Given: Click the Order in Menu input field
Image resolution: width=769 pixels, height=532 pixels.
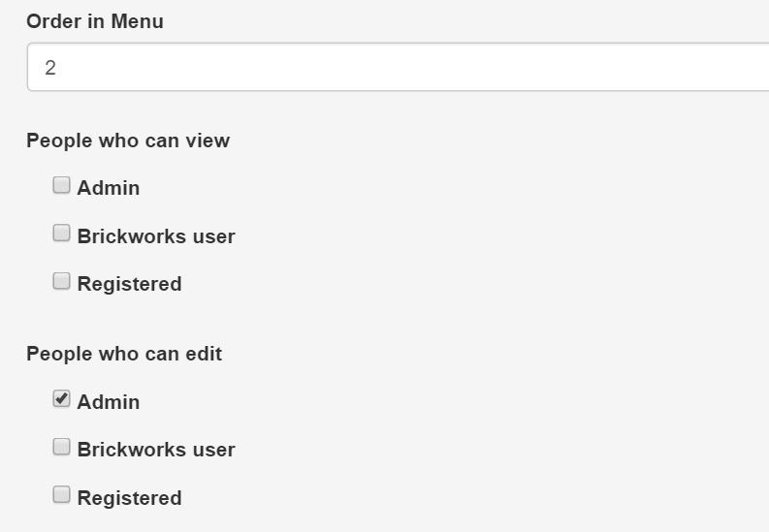Looking at the screenshot, I should [398, 67].
